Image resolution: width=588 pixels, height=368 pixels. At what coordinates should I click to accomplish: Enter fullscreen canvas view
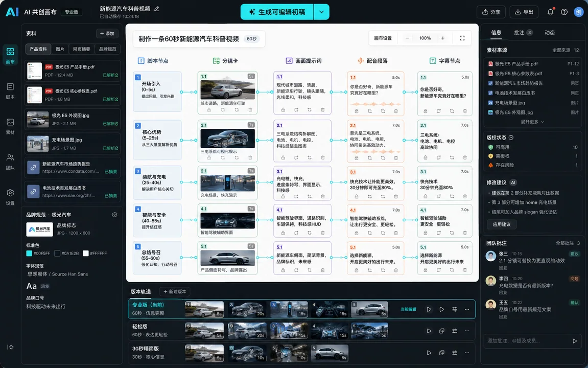pos(462,38)
